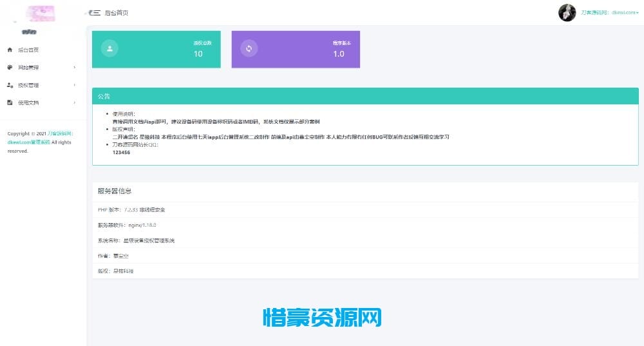
Task: Click the palette icon for 网站管理
Action: [10, 68]
